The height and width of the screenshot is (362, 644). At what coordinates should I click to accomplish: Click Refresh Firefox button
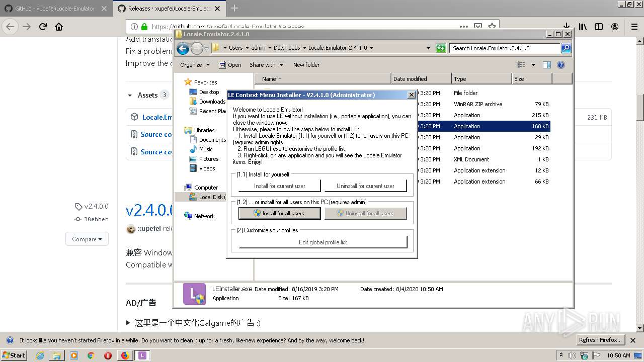[x=600, y=340]
